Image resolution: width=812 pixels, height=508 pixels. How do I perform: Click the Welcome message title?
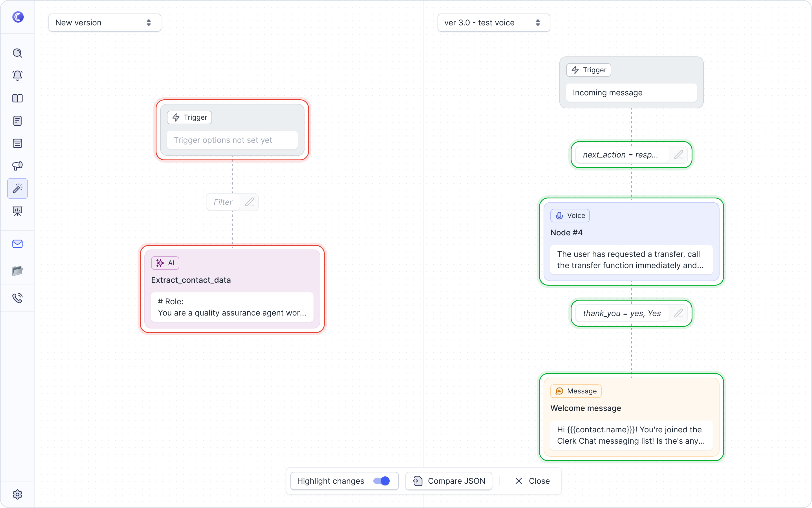[586, 408]
